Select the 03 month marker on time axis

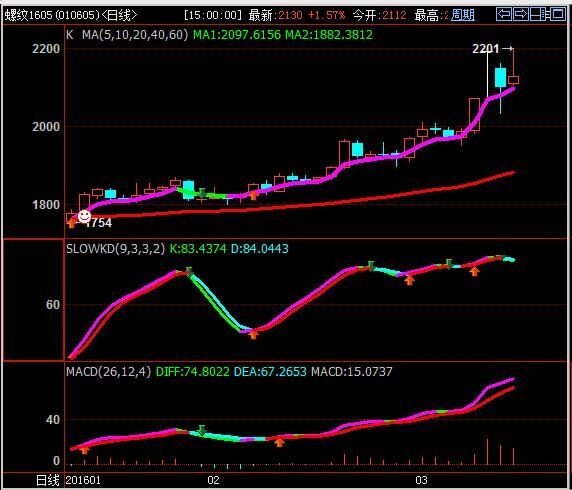[421, 480]
